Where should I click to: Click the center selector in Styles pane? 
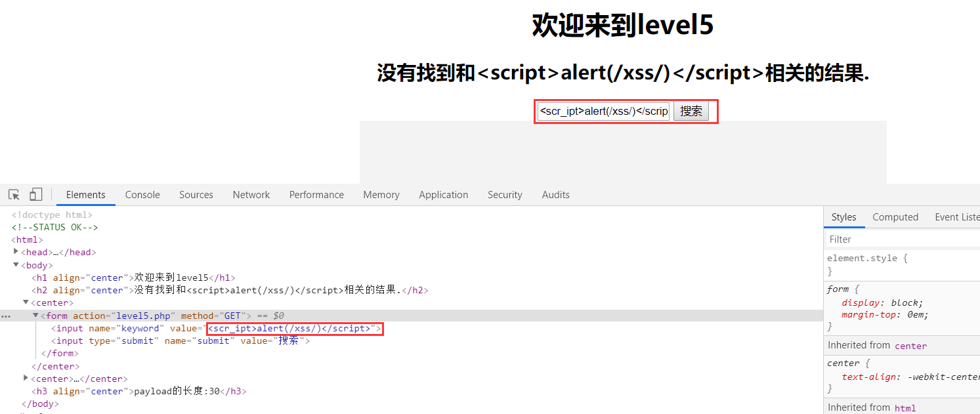click(843, 363)
